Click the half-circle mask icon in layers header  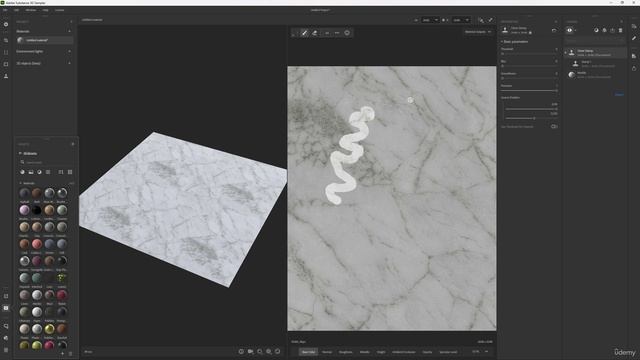pos(596,30)
